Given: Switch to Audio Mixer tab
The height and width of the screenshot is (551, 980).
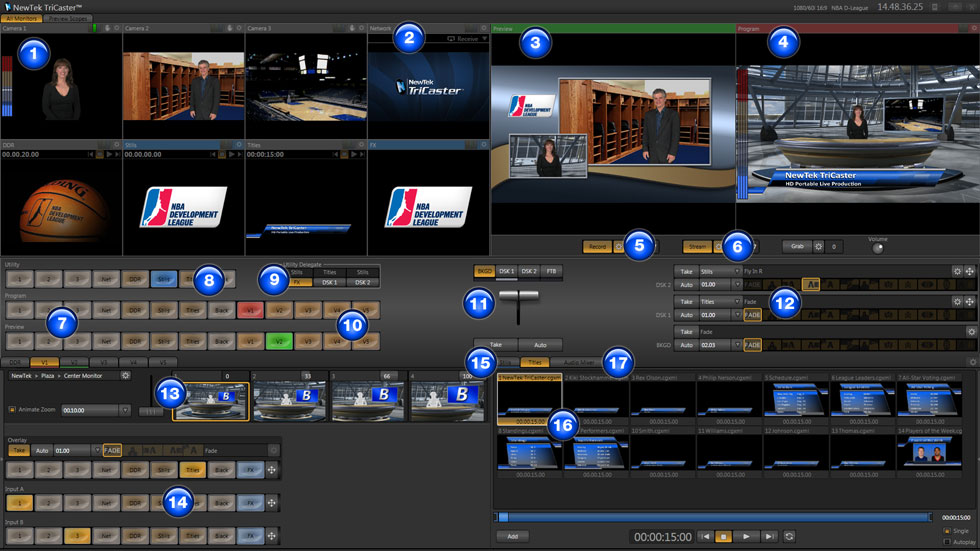Looking at the screenshot, I should point(579,362).
